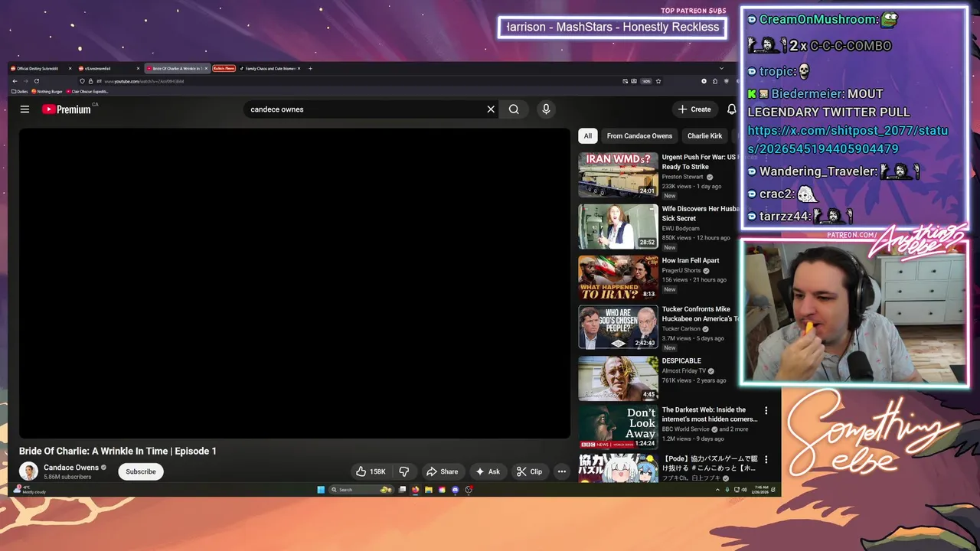The width and height of the screenshot is (980, 551).
Task: Show hidden system tray icons
Action: tap(717, 490)
